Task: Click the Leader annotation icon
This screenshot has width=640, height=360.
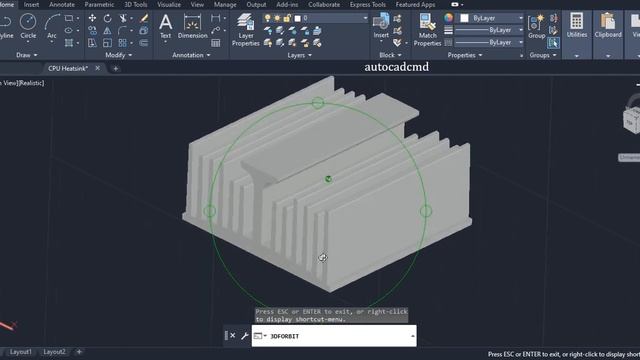Action: 215,31
